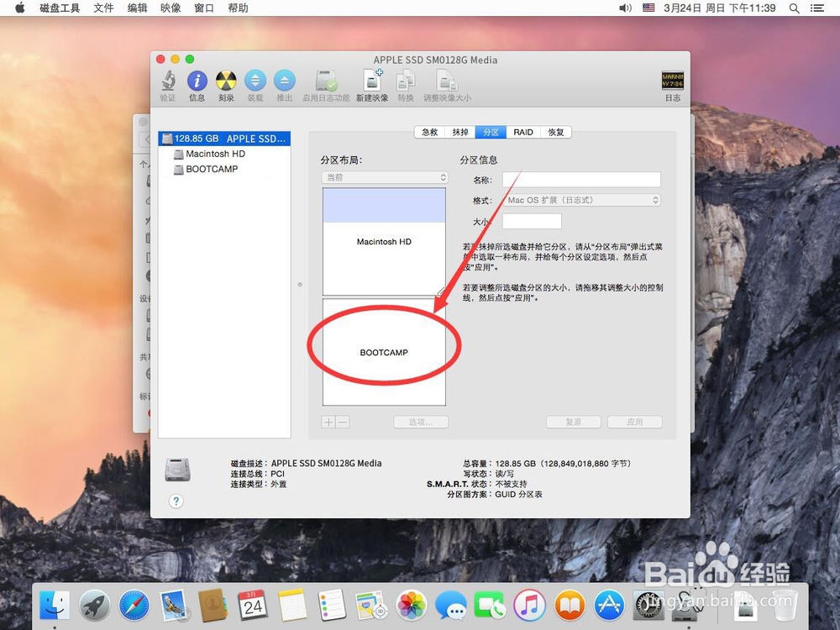Switch to the 急救 (First Aid) tab
840x630 pixels.
(x=429, y=133)
